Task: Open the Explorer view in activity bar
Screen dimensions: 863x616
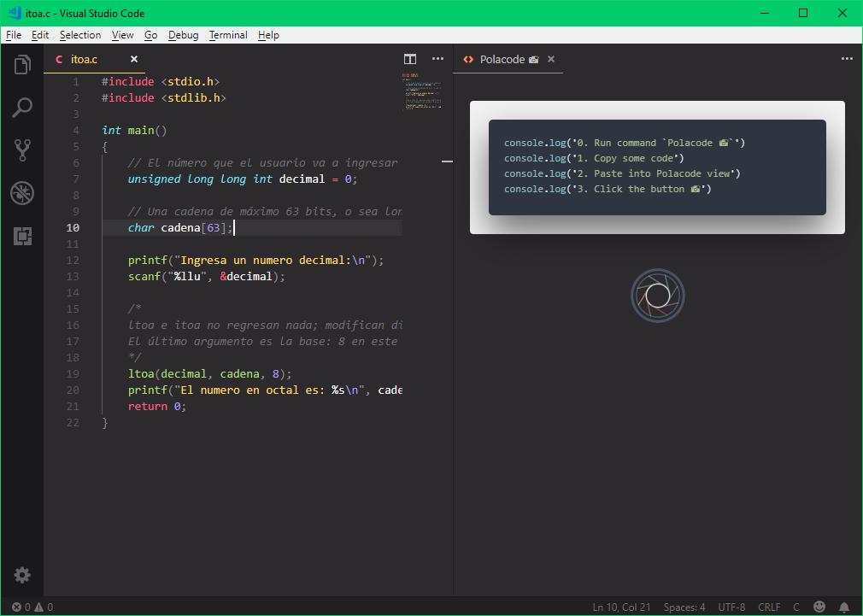Action: (x=22, y=65)
